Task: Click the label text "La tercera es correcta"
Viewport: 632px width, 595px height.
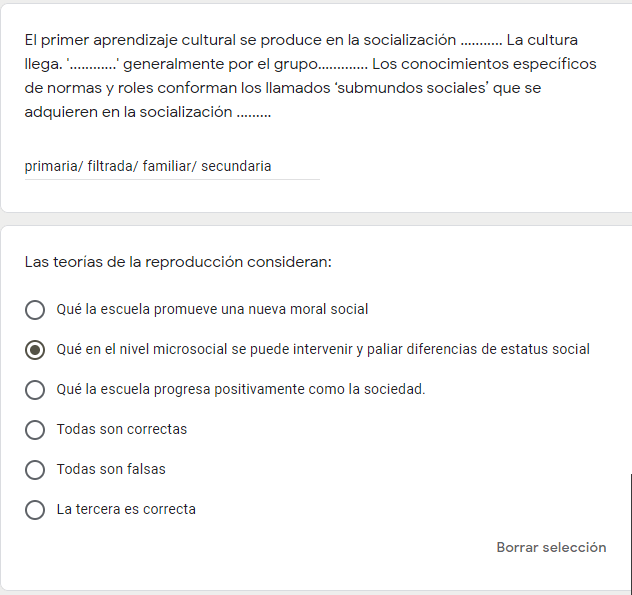Action: click(126, 510)
